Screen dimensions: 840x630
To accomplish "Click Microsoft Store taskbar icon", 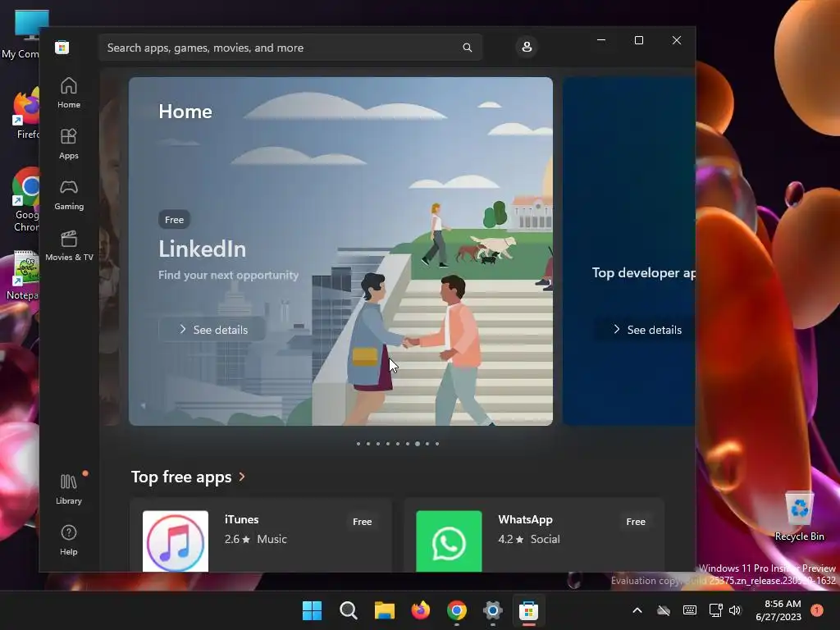I will pos(528,610).
